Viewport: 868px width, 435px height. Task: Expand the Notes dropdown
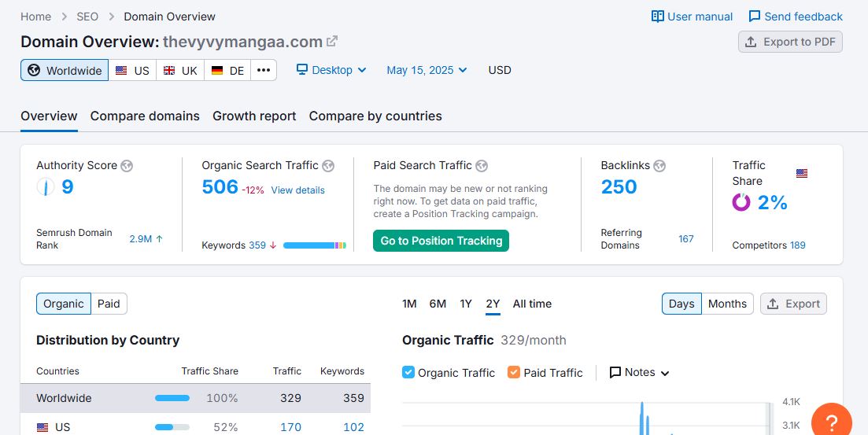point(639,372)
